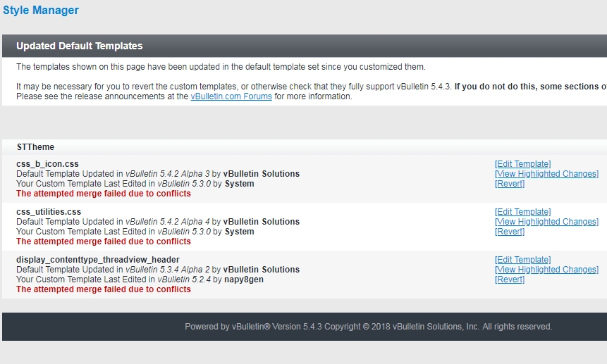
Task: Click the Style Manager page title
Action: click(x=41, y=10)
